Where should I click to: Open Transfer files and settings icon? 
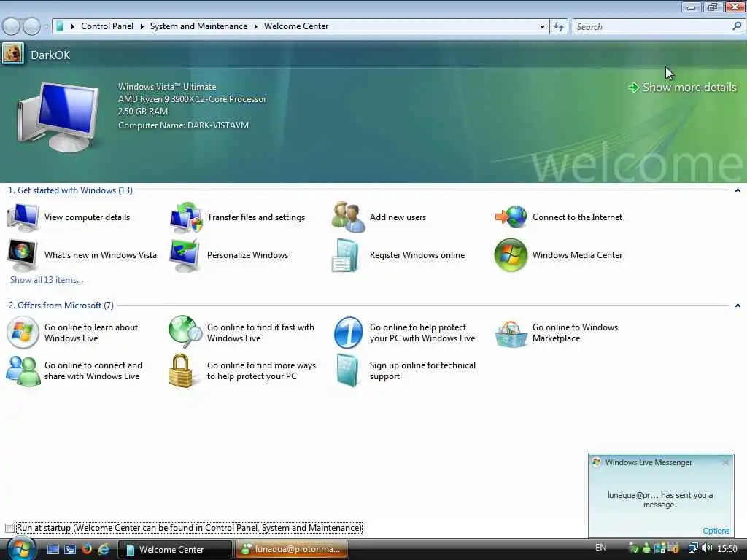[x=185, y=217]
